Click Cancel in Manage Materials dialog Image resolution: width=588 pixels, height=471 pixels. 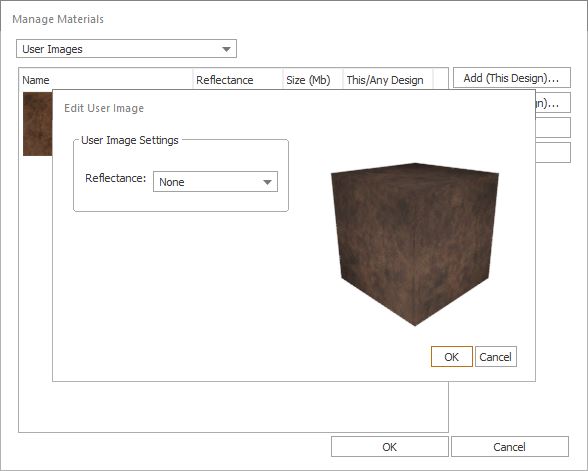pyautogui.click(x=510, y=447)
